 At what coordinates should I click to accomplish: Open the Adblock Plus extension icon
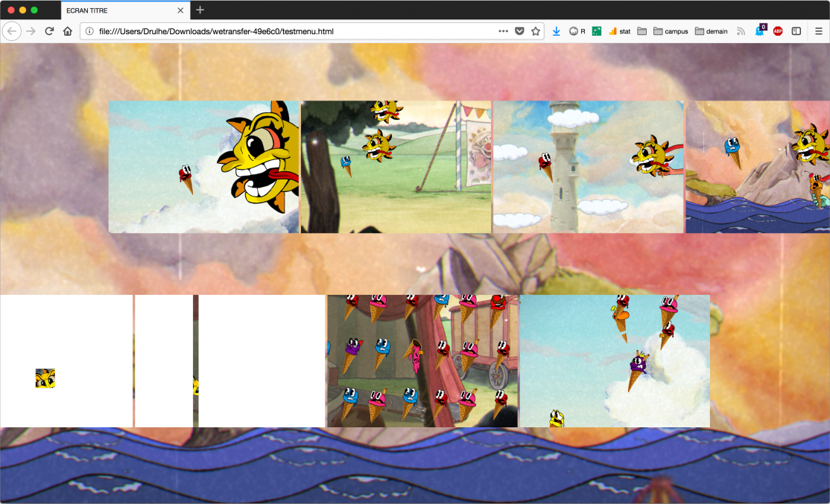[x=778, y=31]
